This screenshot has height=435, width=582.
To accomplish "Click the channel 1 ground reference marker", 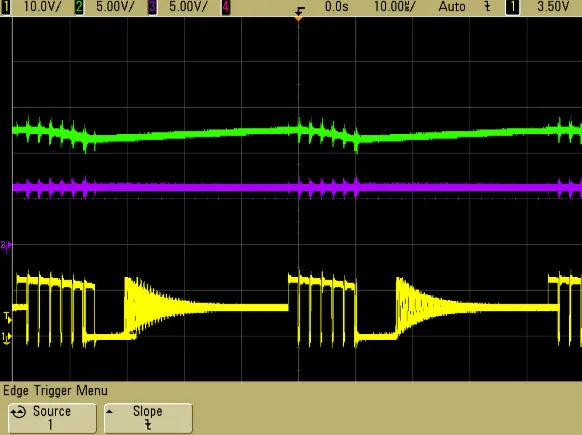I will 7,337.
